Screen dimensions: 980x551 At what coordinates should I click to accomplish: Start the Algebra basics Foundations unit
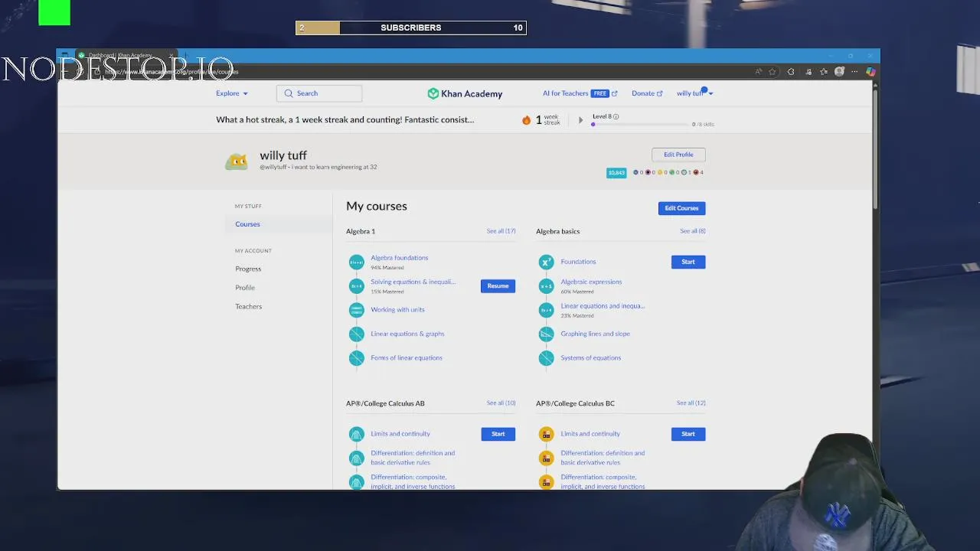688,262
